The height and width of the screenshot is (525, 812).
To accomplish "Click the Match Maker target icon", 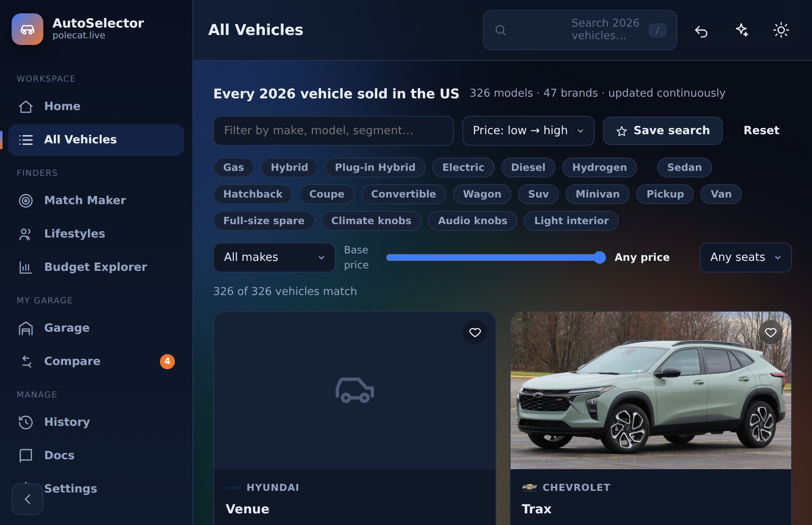I will click(26, 200).
